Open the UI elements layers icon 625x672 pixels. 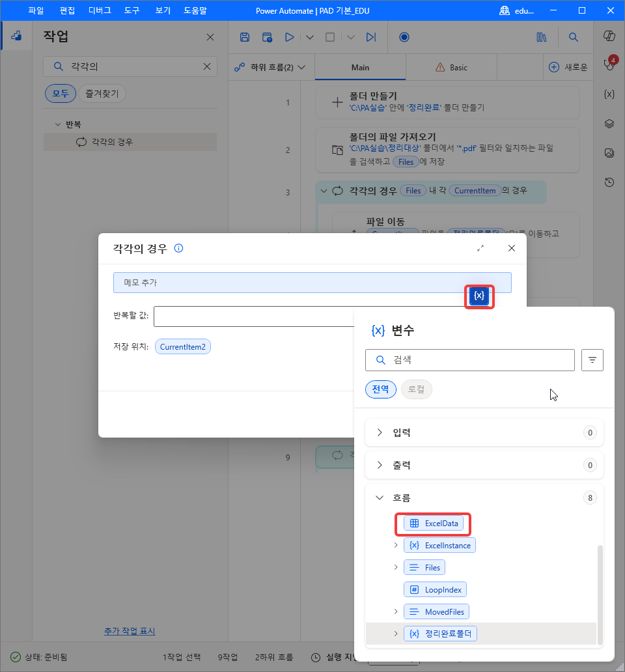click(609, 124)
